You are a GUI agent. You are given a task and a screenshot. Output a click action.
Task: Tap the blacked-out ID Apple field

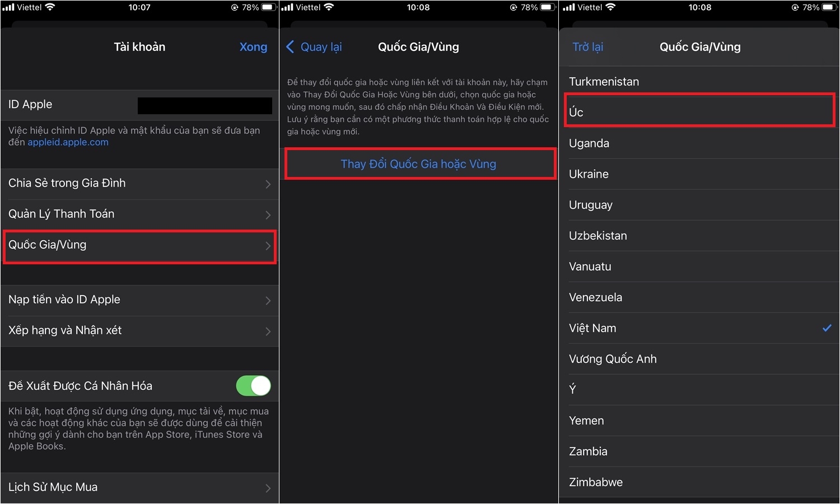(x=205, y=105)
